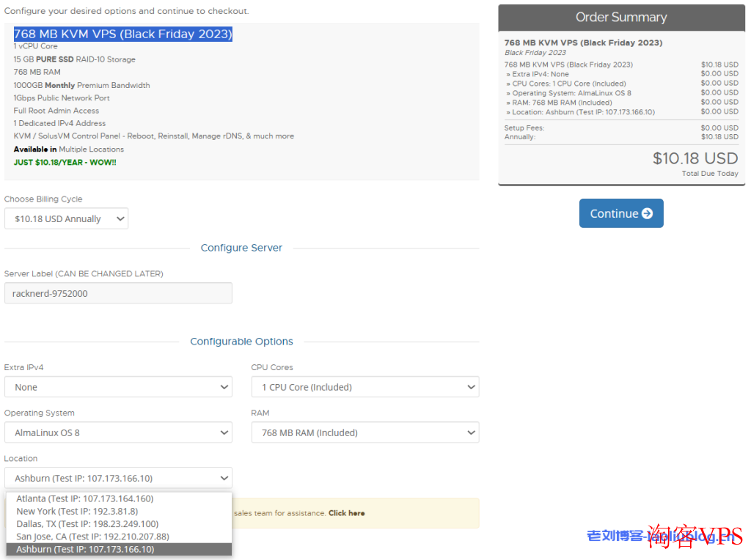Click 'RAM: 768 MB RAM (Included)' summary line
This screenshot has width=751, height=560.
(559, 103)
